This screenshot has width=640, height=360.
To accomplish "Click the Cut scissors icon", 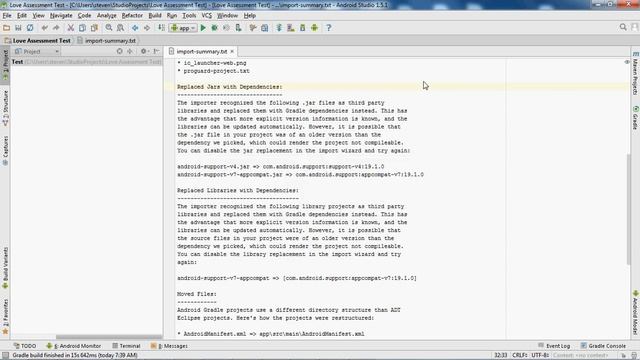I will click(71, 28).
